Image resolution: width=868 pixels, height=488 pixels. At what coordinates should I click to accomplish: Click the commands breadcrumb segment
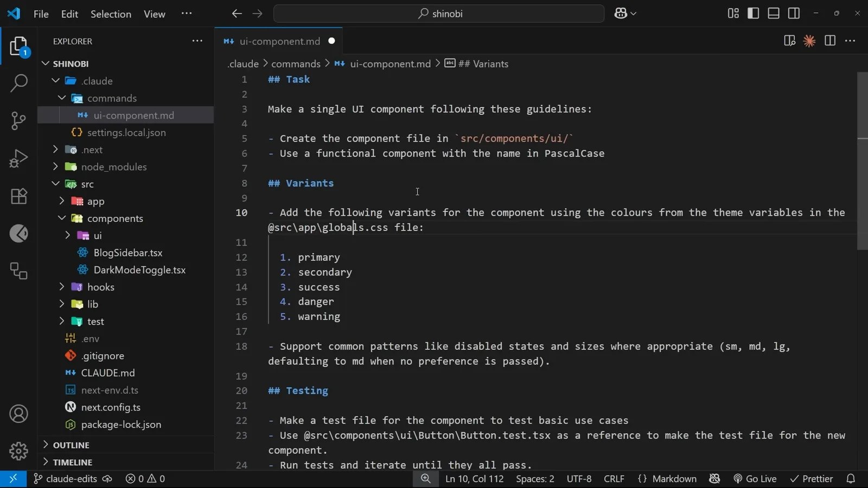click(x=296, y=64)
